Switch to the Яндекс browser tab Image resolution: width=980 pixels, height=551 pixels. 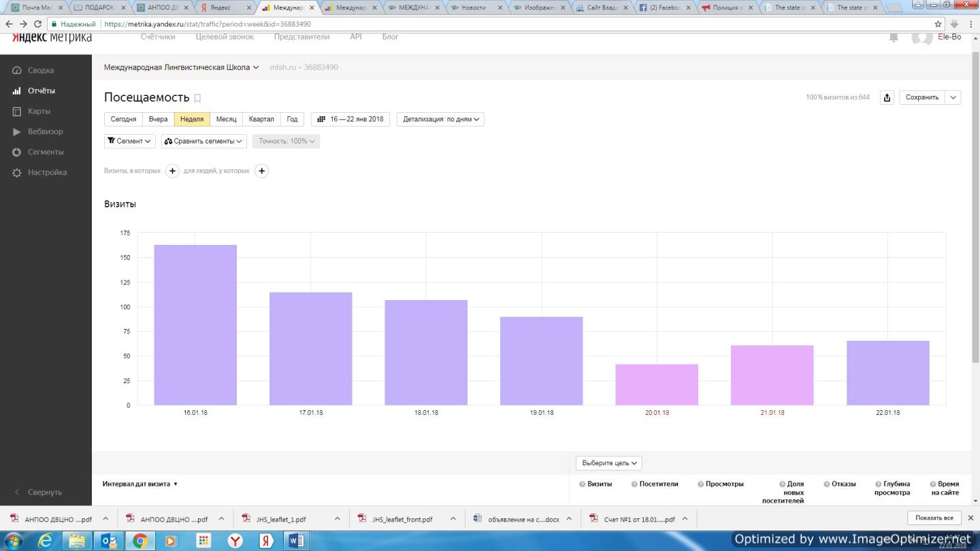click(225, 7)
